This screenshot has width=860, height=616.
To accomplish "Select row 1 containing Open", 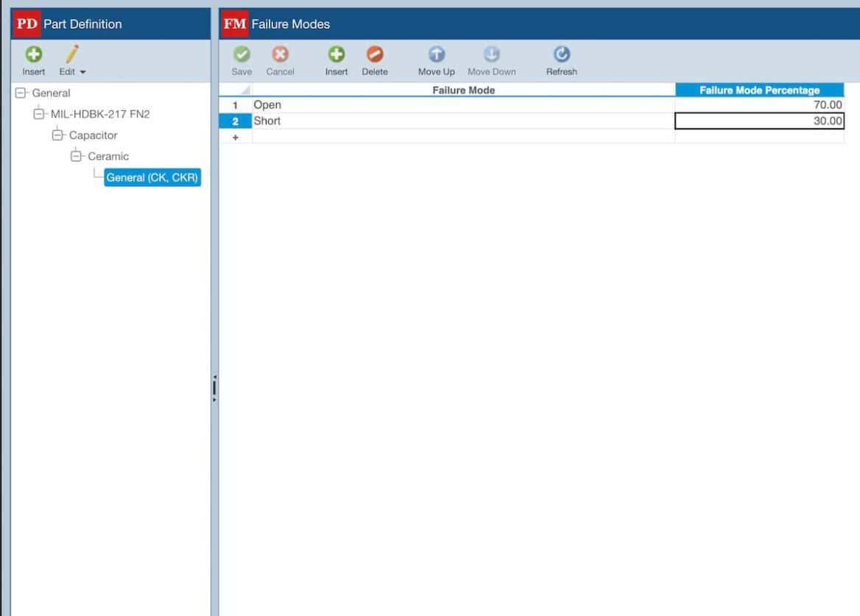I will pos(236,105).
